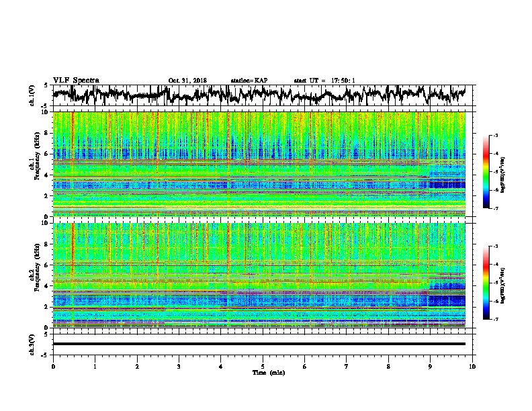Click the "-3" label on ch.1 color bar
Image resolution: width=532 pixels, height=411 pixels.
coord(495,135)
